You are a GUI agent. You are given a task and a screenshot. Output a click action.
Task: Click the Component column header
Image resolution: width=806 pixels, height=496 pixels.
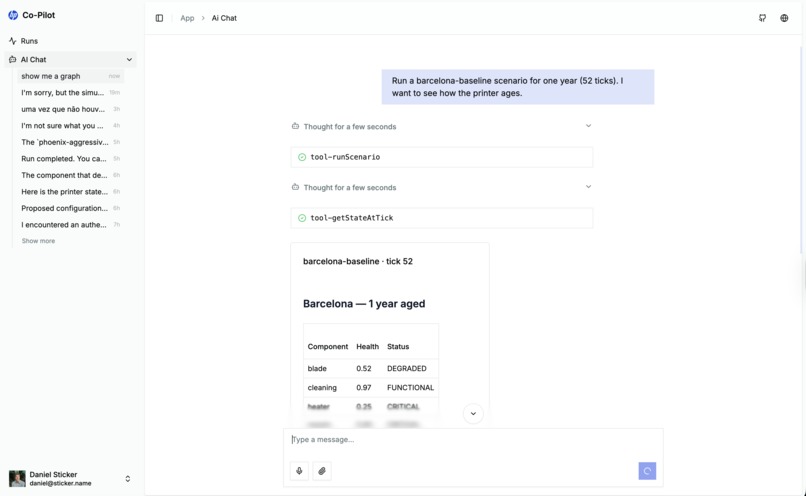(328, 346)
